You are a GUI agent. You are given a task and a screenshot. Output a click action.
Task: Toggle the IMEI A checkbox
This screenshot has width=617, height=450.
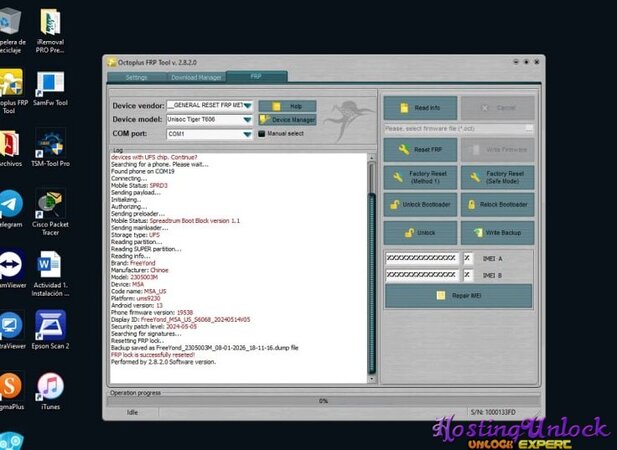click(x=469, y=258)
